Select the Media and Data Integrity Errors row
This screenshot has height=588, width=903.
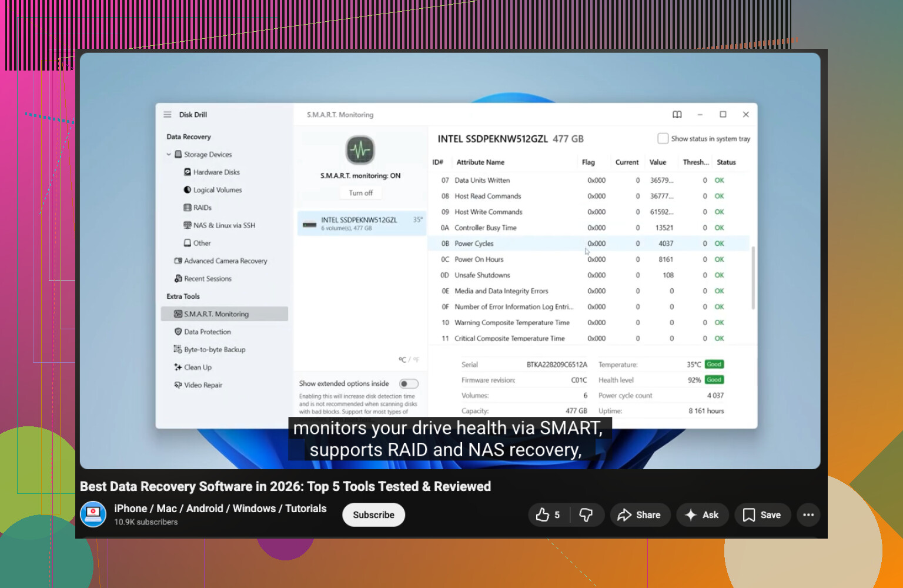[x=590, y=291]
